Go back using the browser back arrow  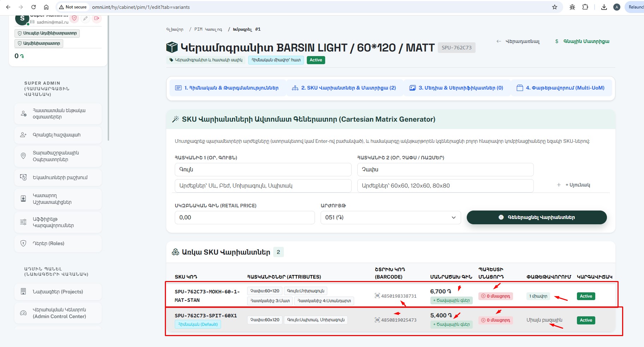click(8, 7)
